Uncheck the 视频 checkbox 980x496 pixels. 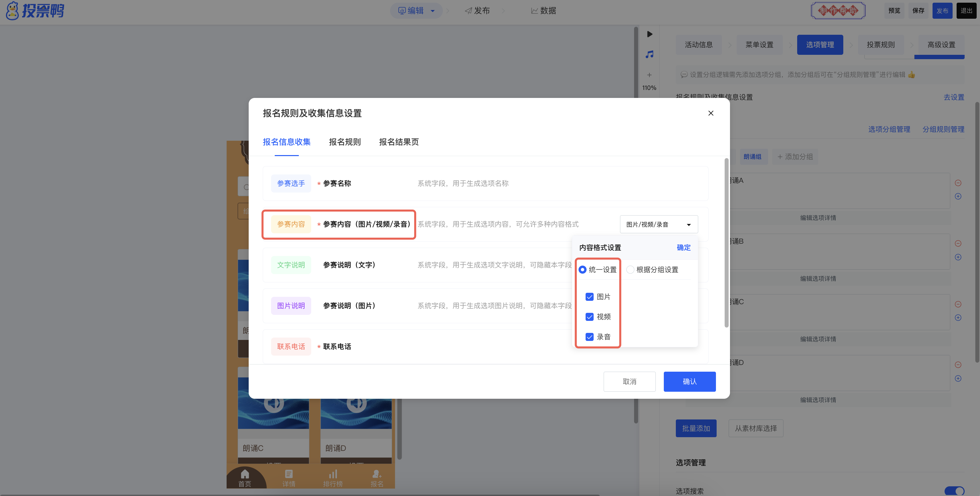point(589,317)
